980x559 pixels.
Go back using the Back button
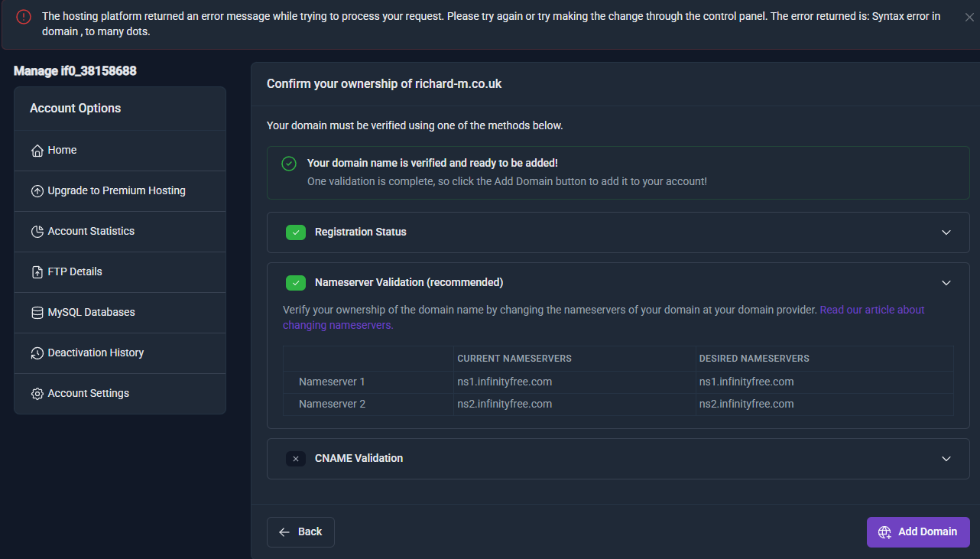tap(300, 532)
